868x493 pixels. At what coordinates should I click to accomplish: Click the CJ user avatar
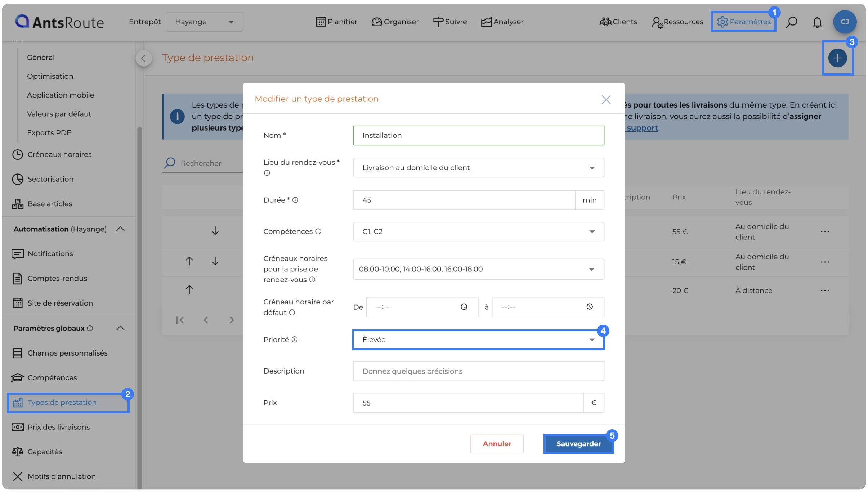point(845,22)
